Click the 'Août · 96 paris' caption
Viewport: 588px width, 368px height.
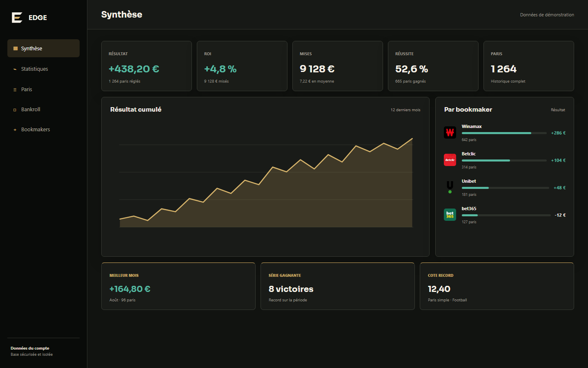122,300
